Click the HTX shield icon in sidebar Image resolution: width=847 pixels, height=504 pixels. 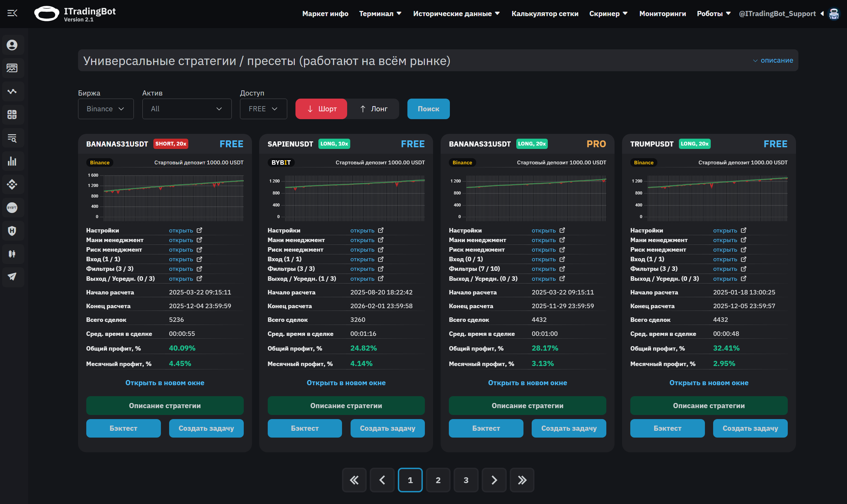[13, 230]
